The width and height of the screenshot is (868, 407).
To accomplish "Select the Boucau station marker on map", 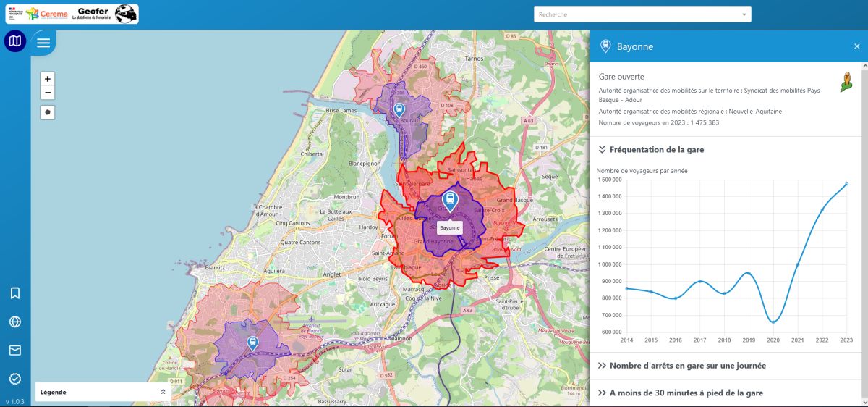I will (399, 109).
